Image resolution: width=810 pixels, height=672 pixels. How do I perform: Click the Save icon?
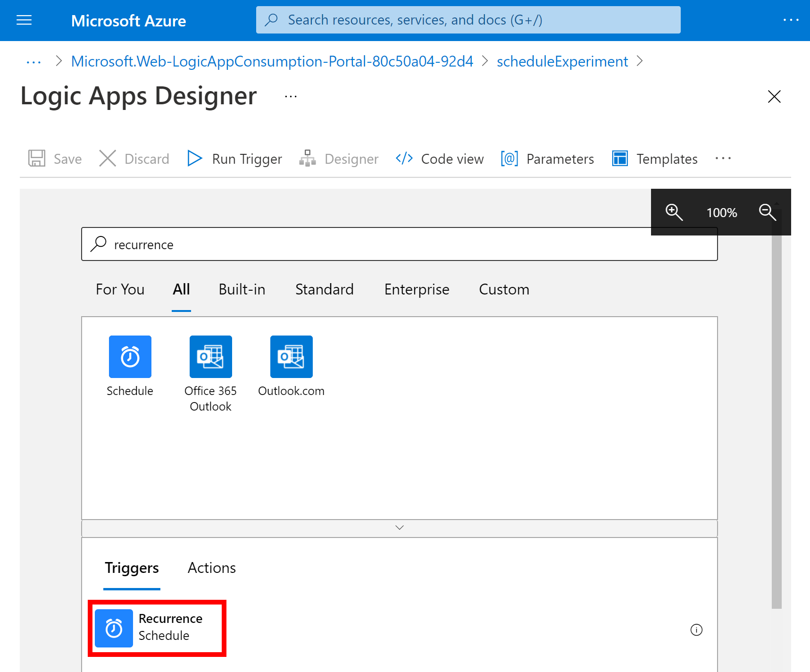36,159
